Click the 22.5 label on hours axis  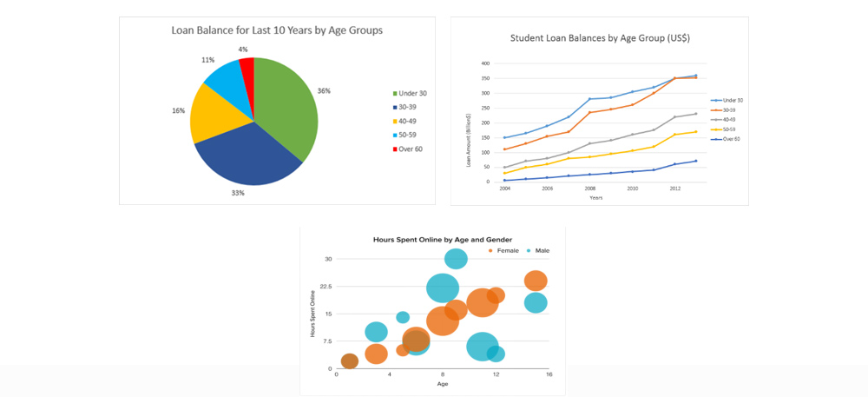[325, 287]
